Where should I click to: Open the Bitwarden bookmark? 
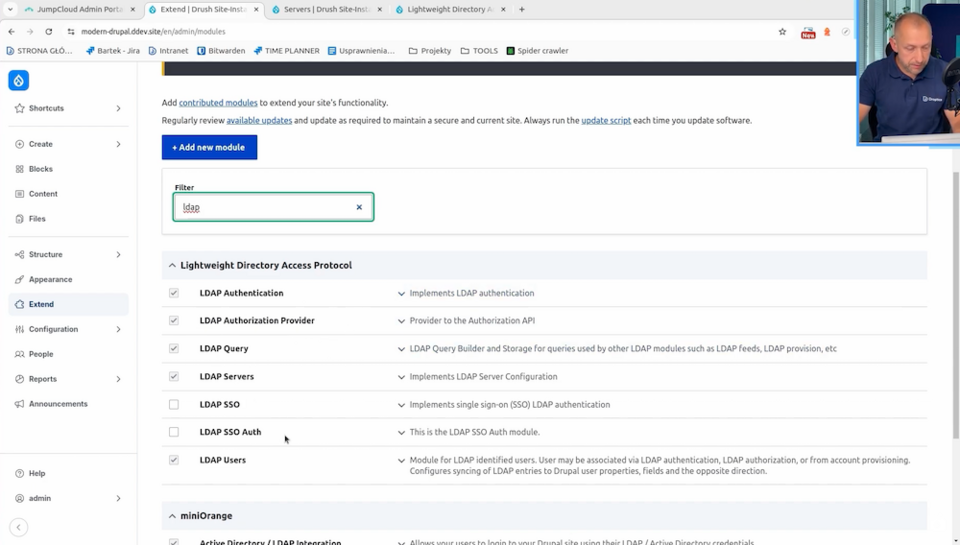tap(221, 51)
